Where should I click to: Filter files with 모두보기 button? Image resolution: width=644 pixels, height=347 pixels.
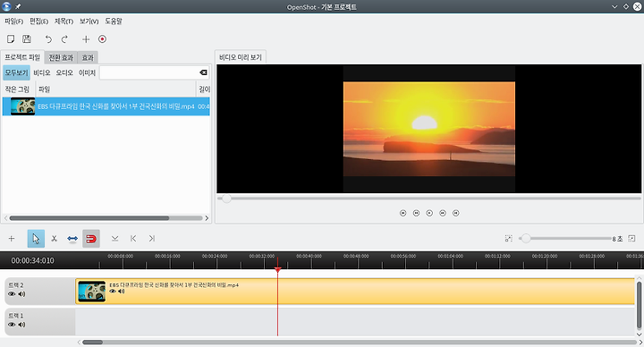pos(16,72)
